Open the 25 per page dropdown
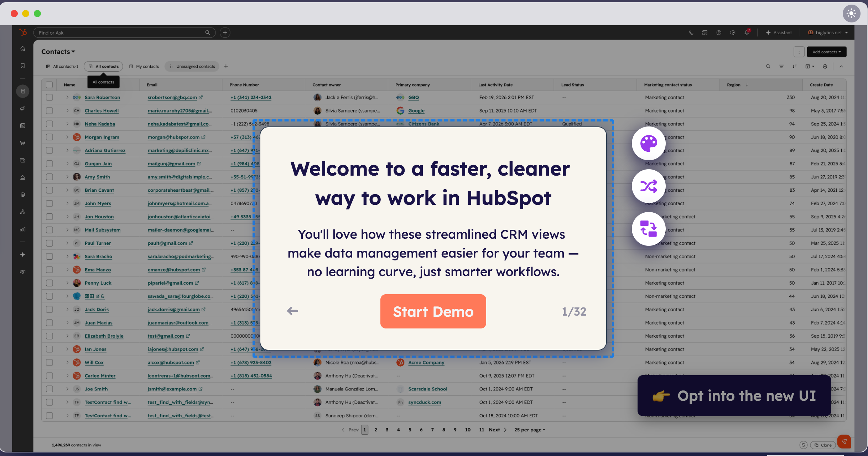 coord(530,430)
